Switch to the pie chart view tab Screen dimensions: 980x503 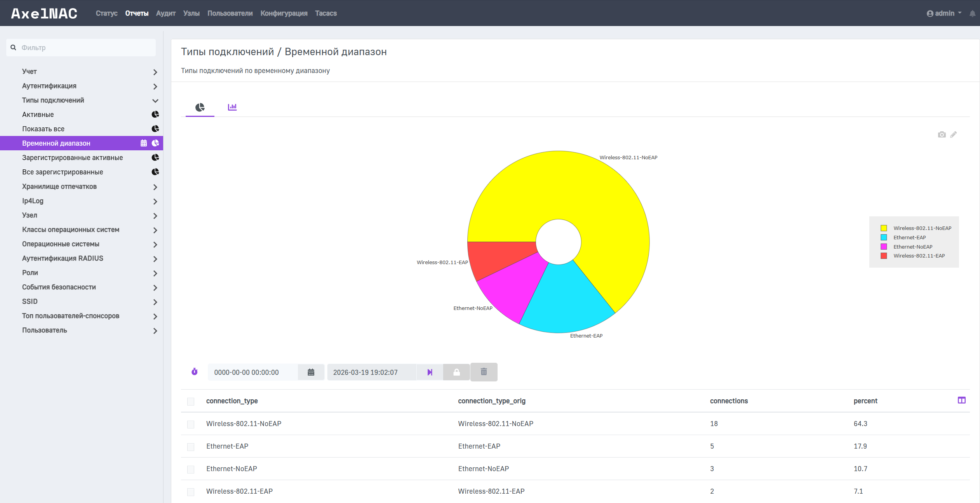pos(200,107)
